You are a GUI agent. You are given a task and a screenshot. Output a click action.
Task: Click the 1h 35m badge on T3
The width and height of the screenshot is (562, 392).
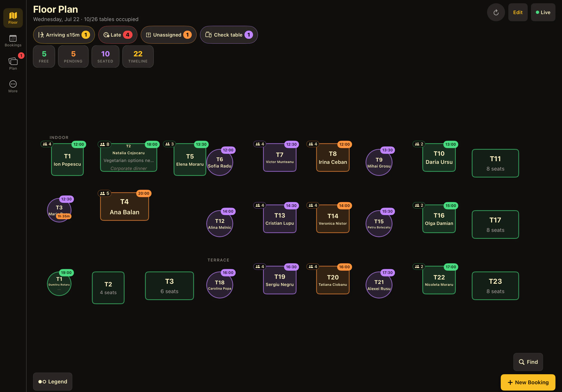click(64, 216)
